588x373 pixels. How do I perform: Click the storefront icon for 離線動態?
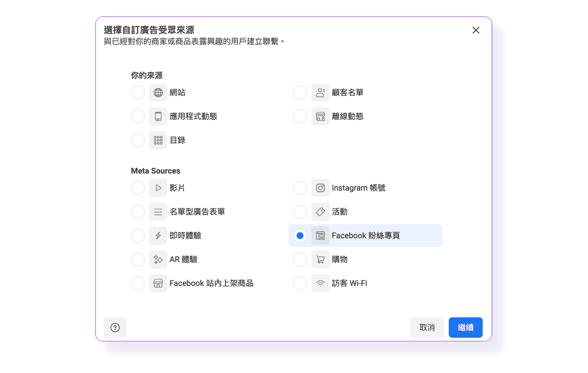320,117
